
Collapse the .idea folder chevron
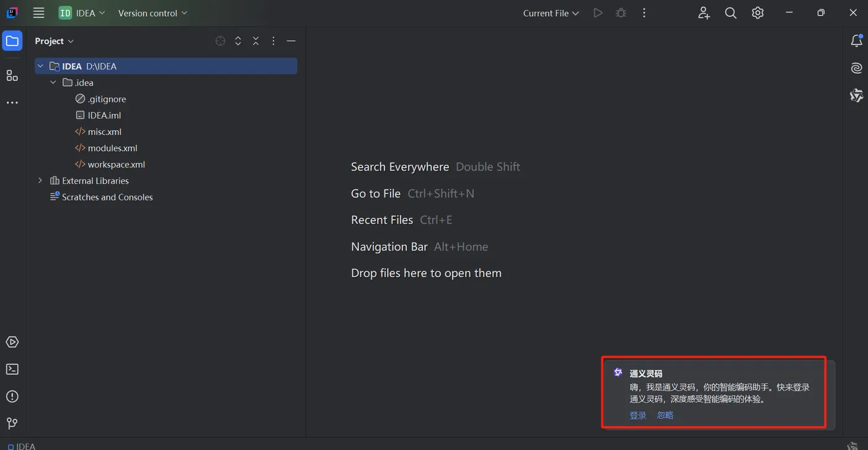tap(53, 82)
